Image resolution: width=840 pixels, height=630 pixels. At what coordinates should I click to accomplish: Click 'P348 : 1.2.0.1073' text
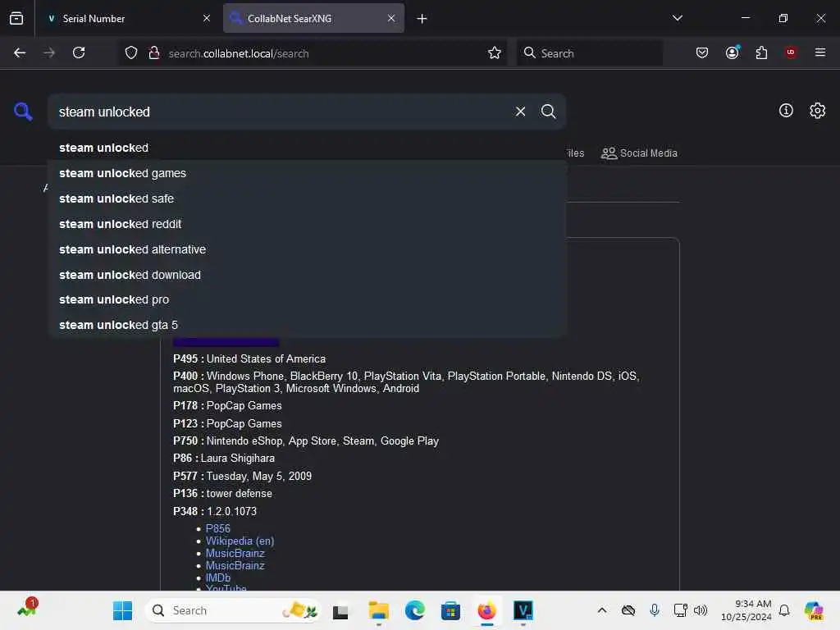pyautogui.click(x=215, y=511)
